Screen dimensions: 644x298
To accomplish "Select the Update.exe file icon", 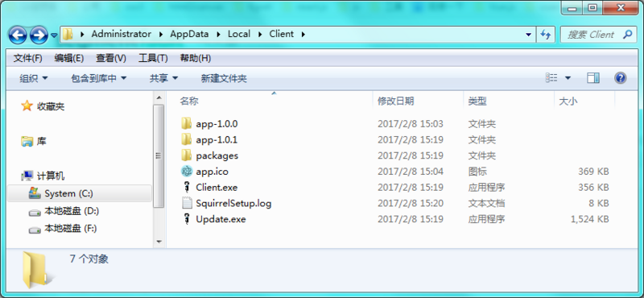I will 187,219.
